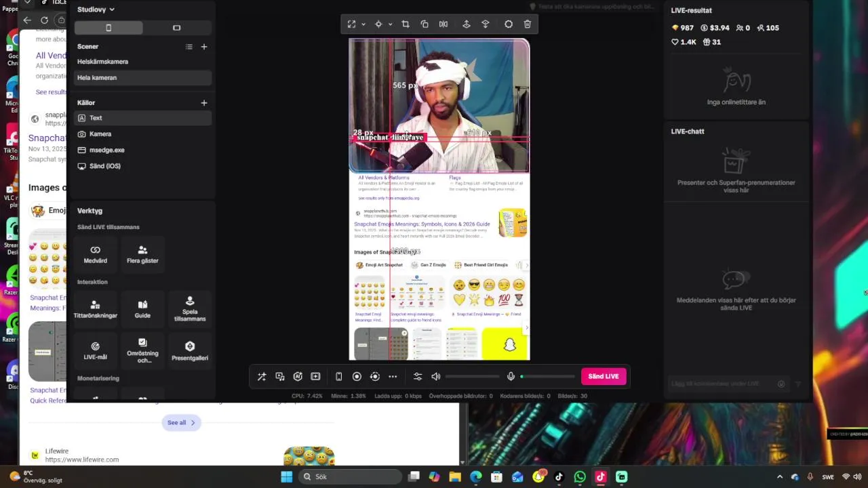Open the LIVE-mål goals tool

coord(96,351)
